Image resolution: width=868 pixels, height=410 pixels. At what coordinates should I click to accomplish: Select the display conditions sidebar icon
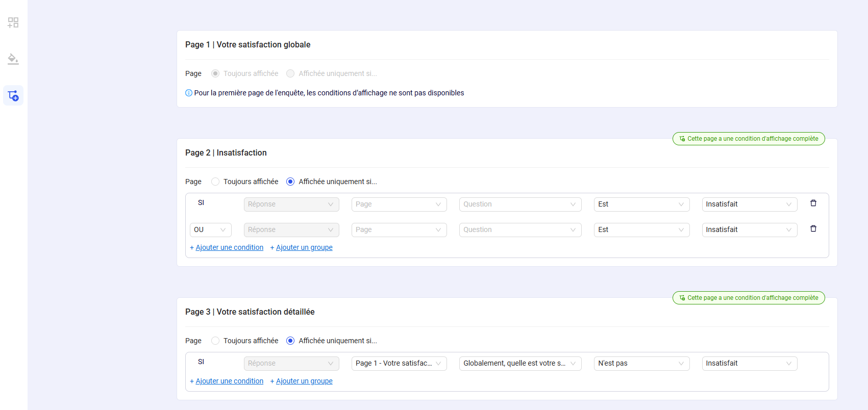click(13, 95)
